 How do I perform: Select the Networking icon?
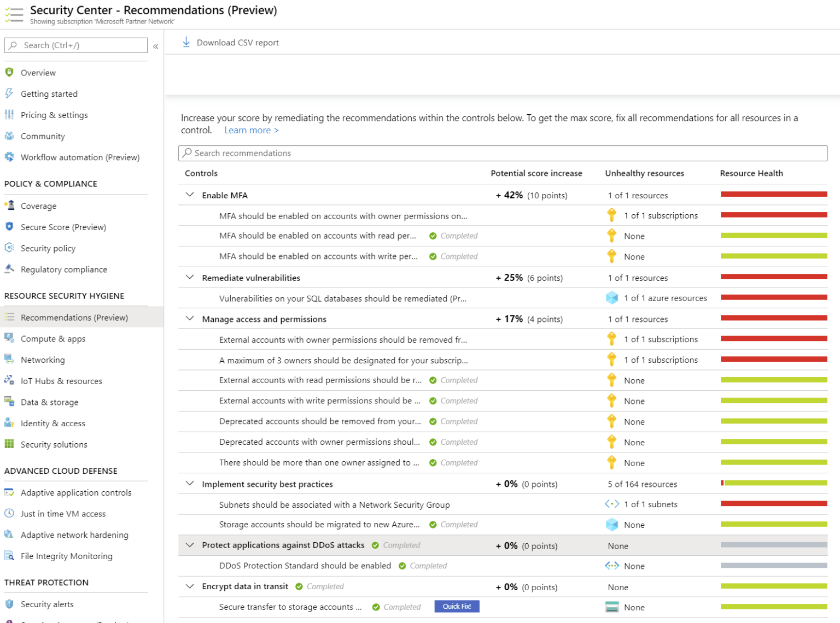(9, 360)
